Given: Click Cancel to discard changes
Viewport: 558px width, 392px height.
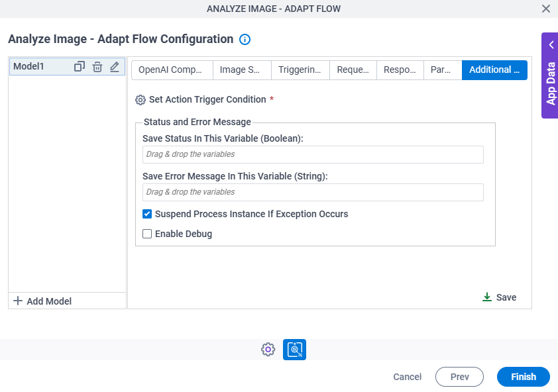Looking at the screenshot, I should 407,377.
